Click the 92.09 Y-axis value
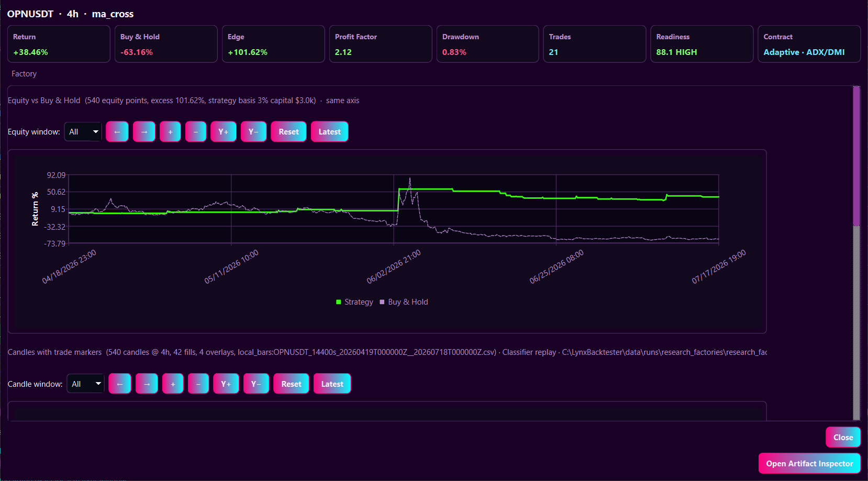Image resolution: width=868 pixels, height=481 pixels. coord(56,175)
